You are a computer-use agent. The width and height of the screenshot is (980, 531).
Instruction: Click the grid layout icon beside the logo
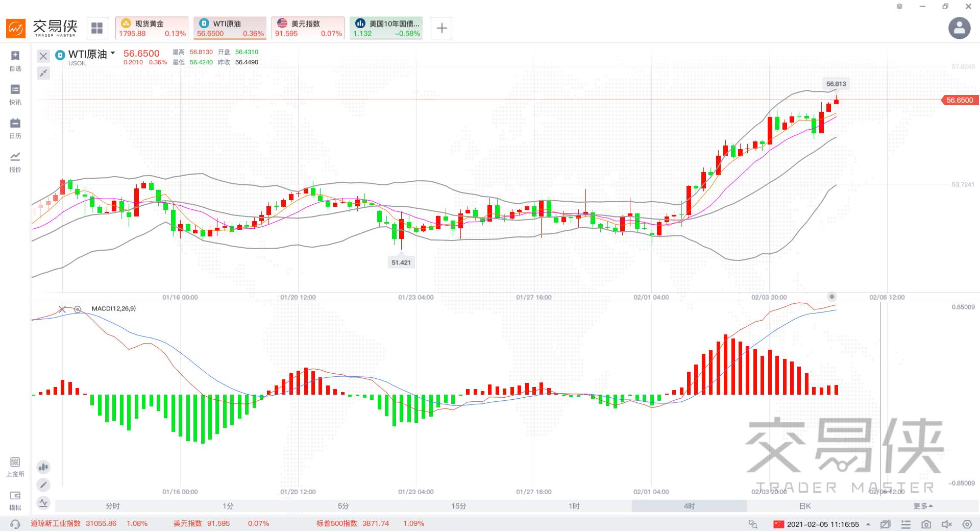[97, 28]
